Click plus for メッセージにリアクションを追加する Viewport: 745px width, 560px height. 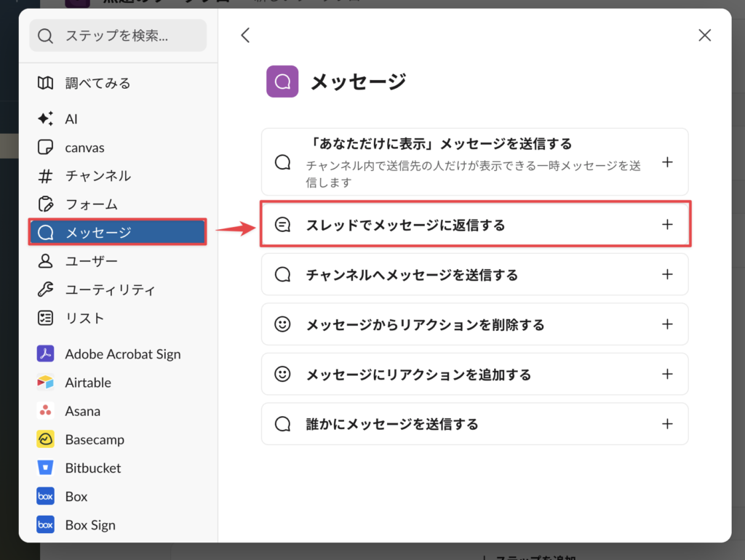click(667, 375)
